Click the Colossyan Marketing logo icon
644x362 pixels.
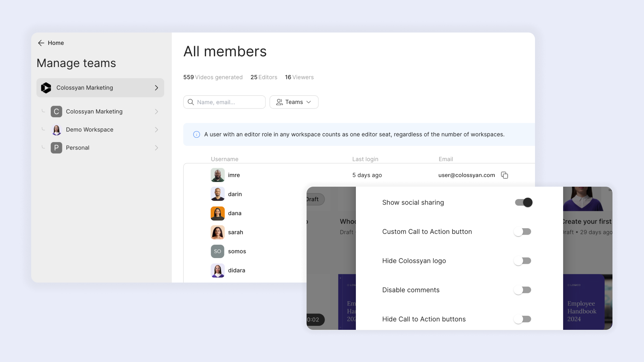click(46, 88)
